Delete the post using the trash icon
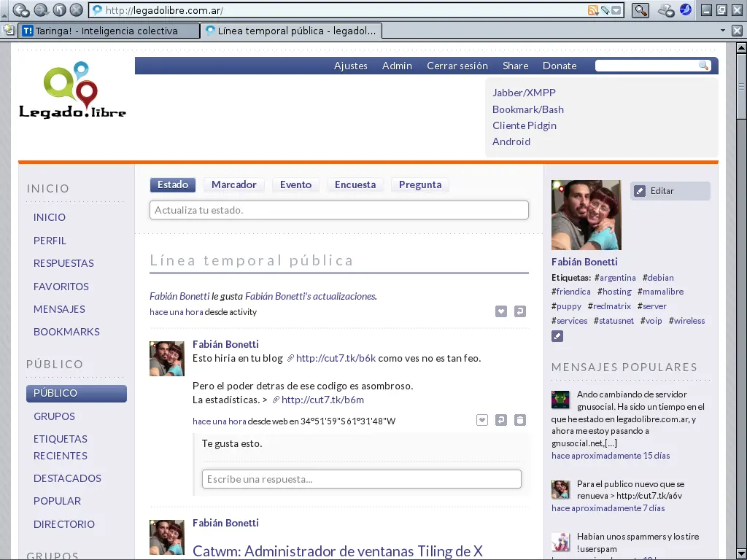This screenshot has height=560, width=747. coord(520,420)
